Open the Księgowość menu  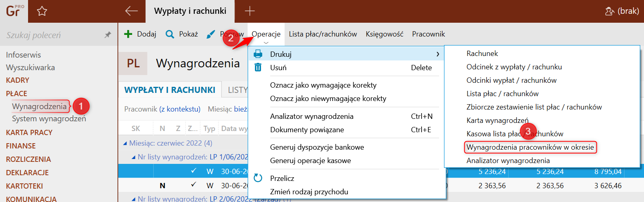(384, 34)
